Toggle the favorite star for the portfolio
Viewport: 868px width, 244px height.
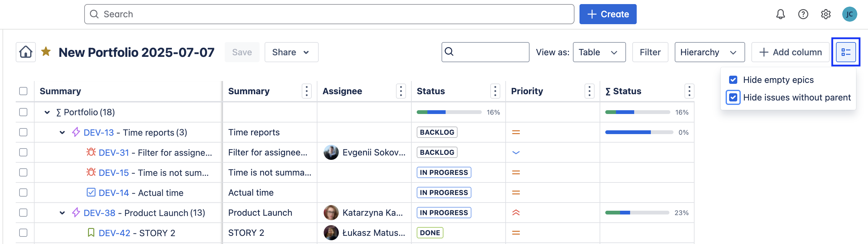click(46, 52)
